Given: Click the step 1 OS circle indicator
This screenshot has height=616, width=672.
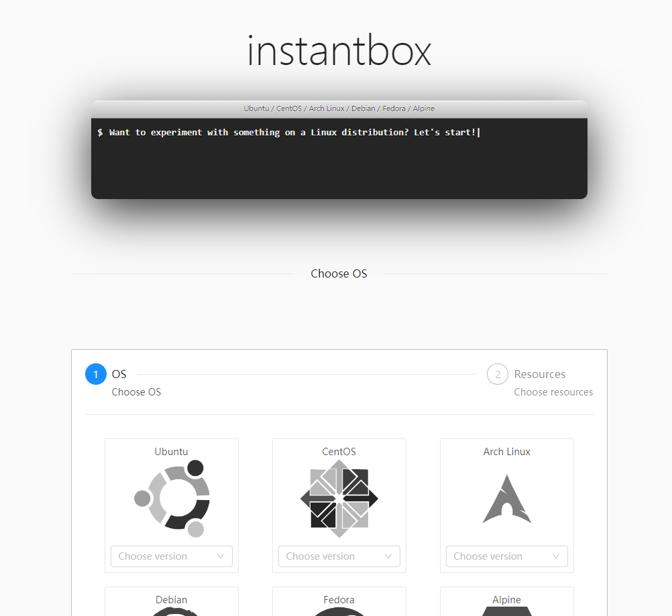Looking at the screenshot, I should (x=95, y=374).
